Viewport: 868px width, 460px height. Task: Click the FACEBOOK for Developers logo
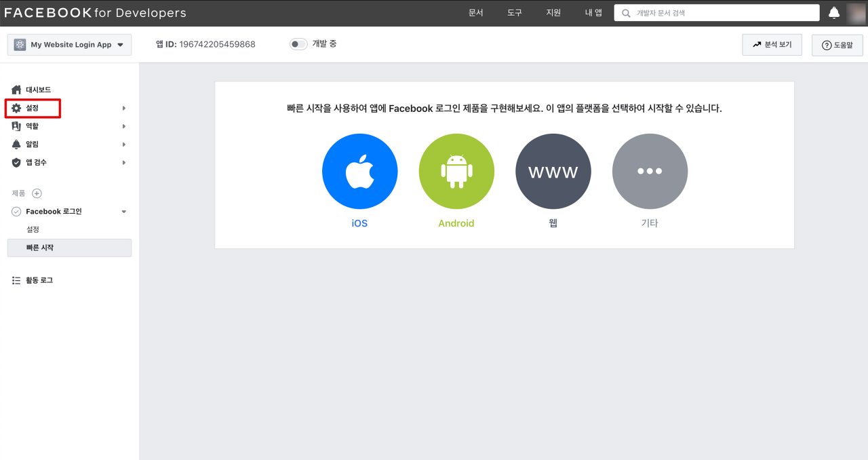[96, 13]
